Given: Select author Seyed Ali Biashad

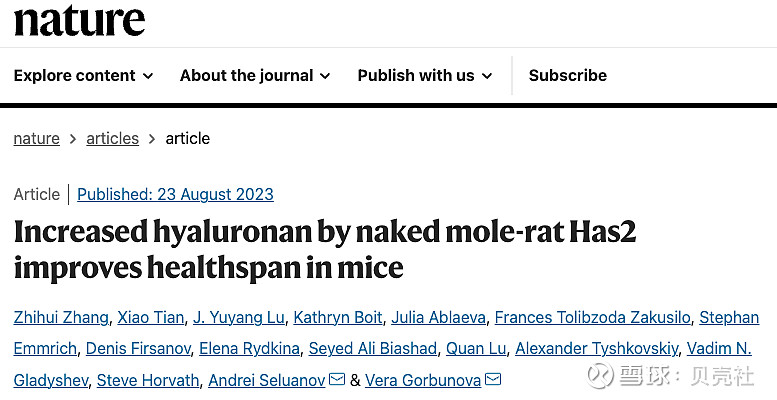Looking at the screenshot, I should click(x=373, y=349).
